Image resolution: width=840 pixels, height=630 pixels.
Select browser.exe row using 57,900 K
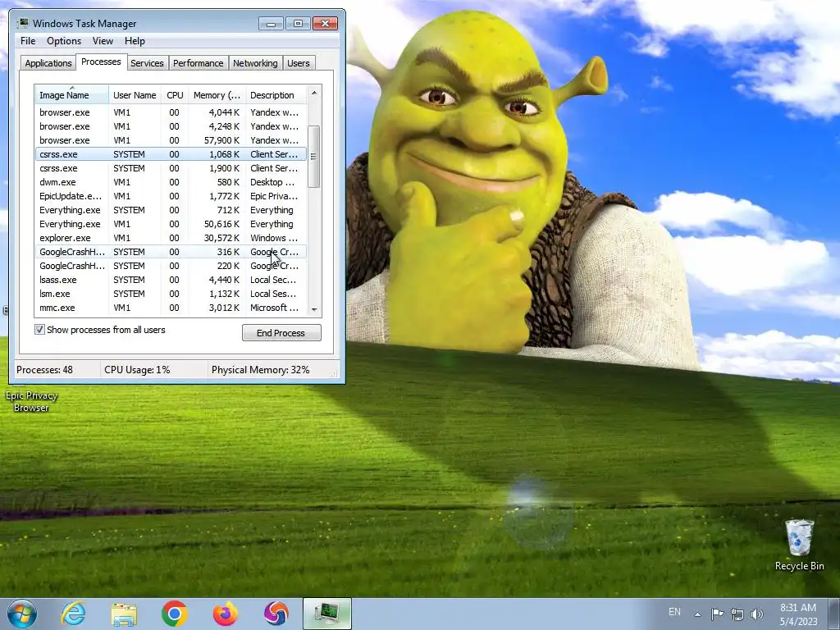pyautogui.click(x=171, y=140)
